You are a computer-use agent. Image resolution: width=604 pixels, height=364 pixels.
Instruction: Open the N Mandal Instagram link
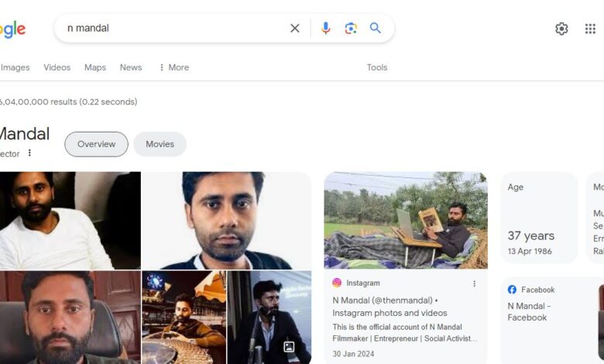[x=390, y=307]
